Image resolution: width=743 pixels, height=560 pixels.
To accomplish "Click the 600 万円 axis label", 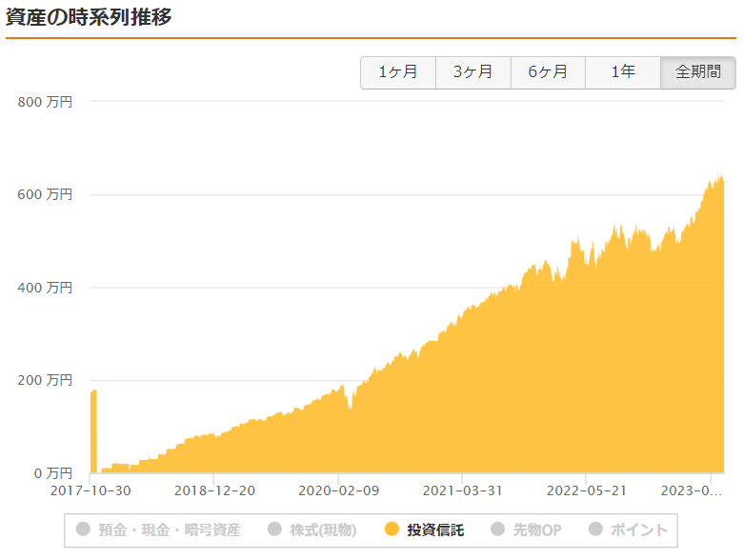I will tap(45, 194).
